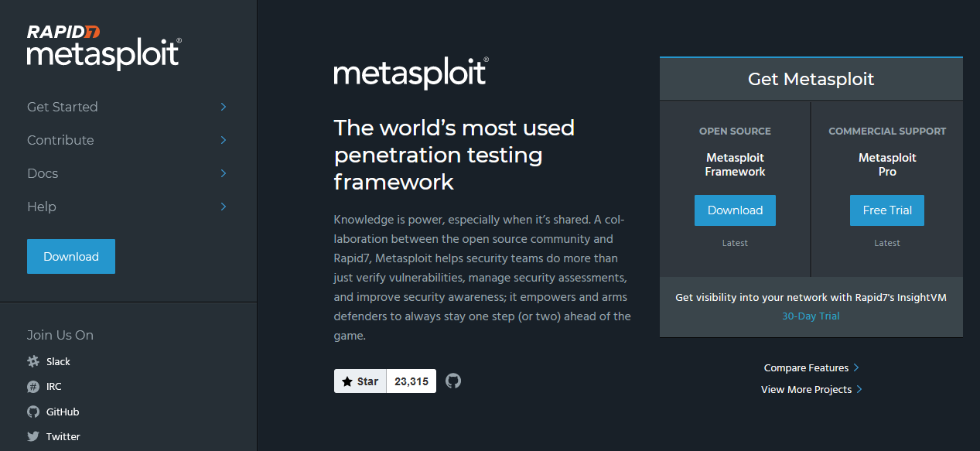Viewport: 980px width, 451px height.
Task: Click the Twitter bird icon
Action: click(x=33, y=436)
